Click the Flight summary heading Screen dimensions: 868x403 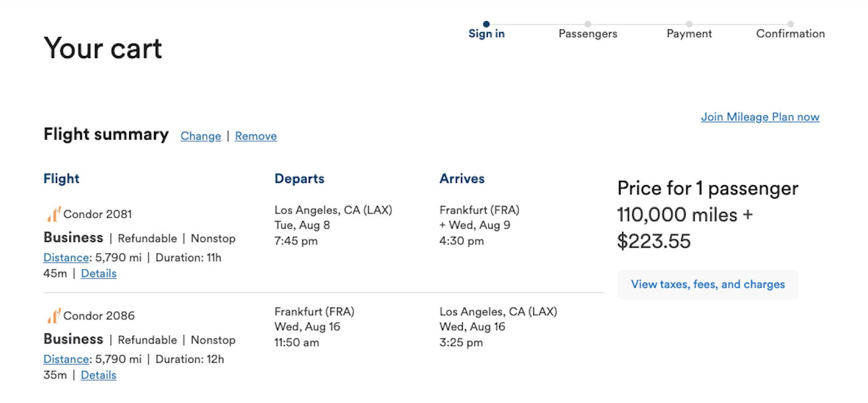pyautogui.click(x=106, y=134)
